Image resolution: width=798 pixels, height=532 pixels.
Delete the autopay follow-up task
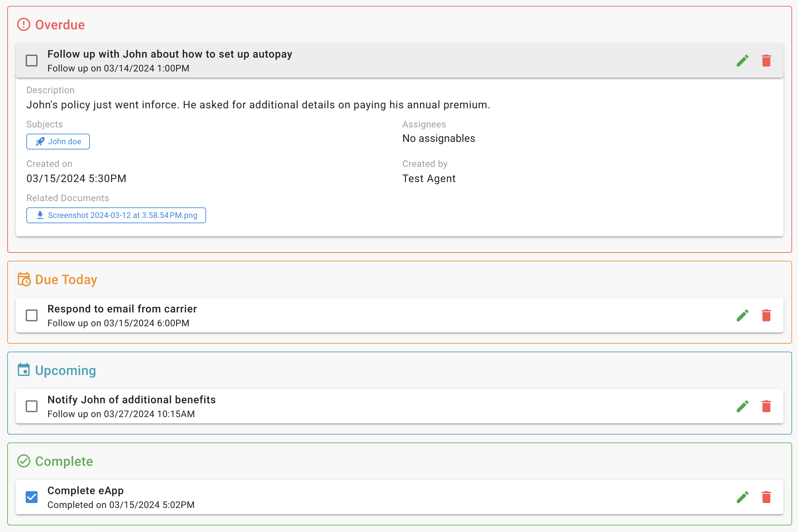(766, 61)
